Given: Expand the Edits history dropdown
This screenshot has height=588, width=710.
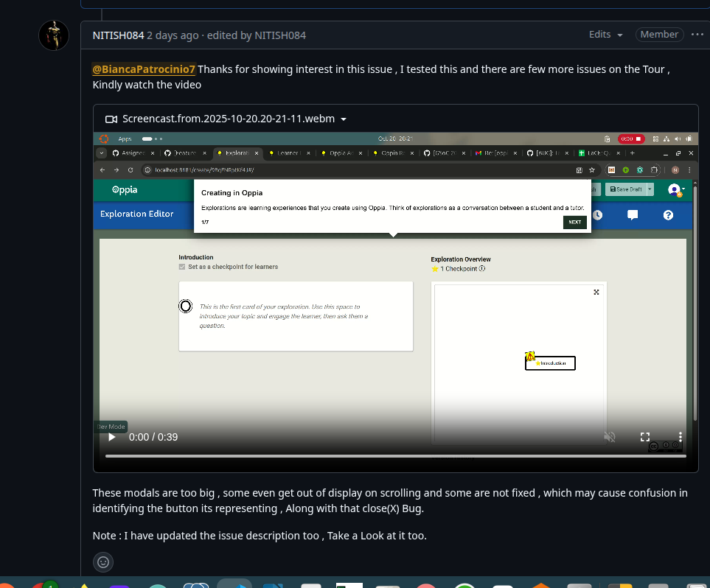Looking at the screenshot, I should tap(606, 35).
